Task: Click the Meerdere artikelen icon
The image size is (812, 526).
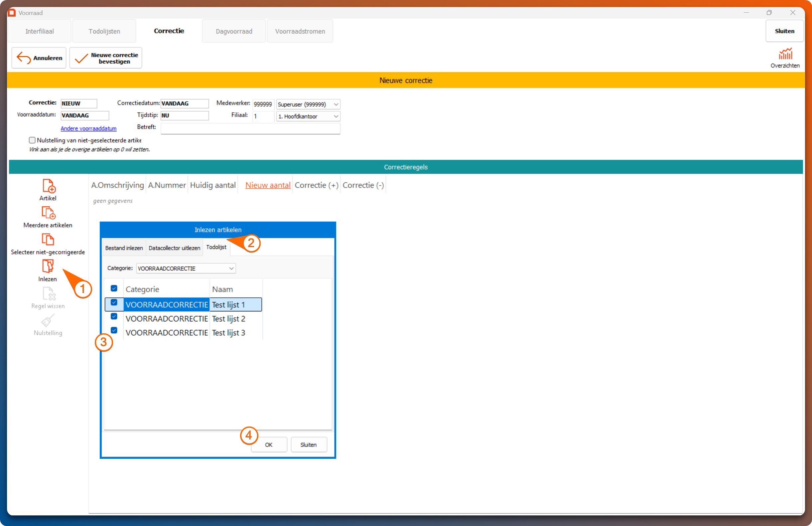Action: click(49, 213)
